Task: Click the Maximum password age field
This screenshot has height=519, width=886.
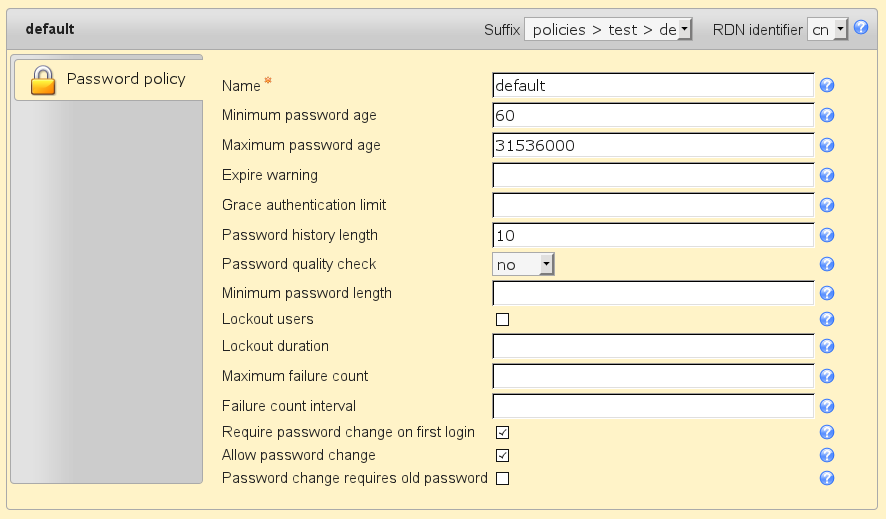Action: [x=653, y=146]
